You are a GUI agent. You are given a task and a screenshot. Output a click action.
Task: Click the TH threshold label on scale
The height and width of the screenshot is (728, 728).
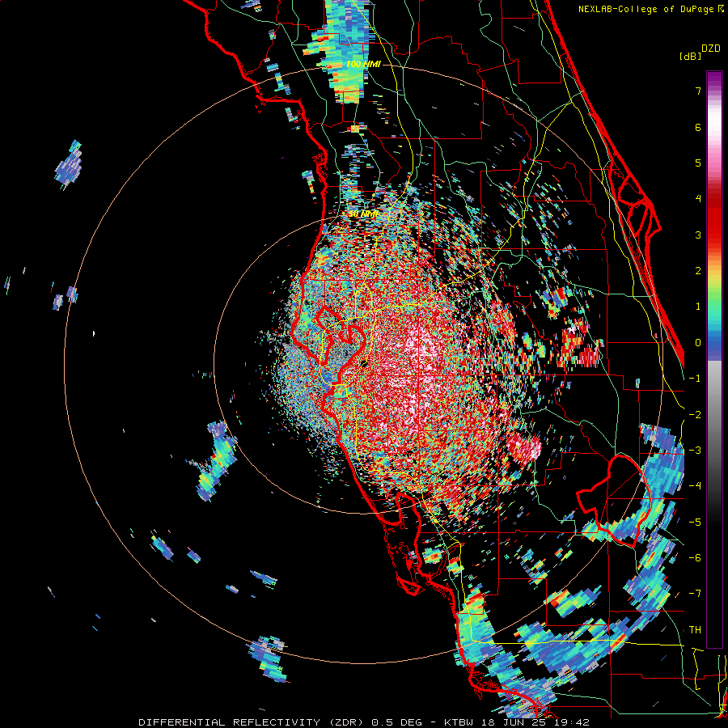(x=695, y=629)
